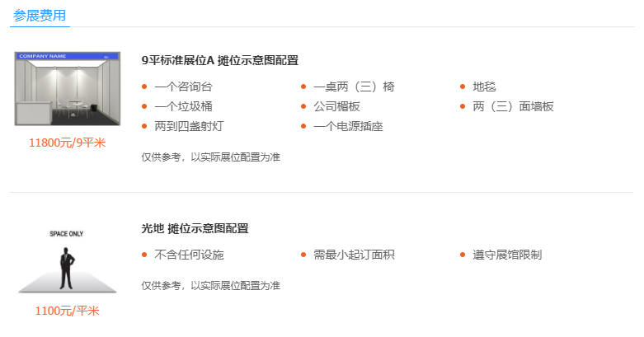This screenshot has height=337, width=644.
Task: Click the 不含任何设施 list item
Action: (x=189, y=255)
